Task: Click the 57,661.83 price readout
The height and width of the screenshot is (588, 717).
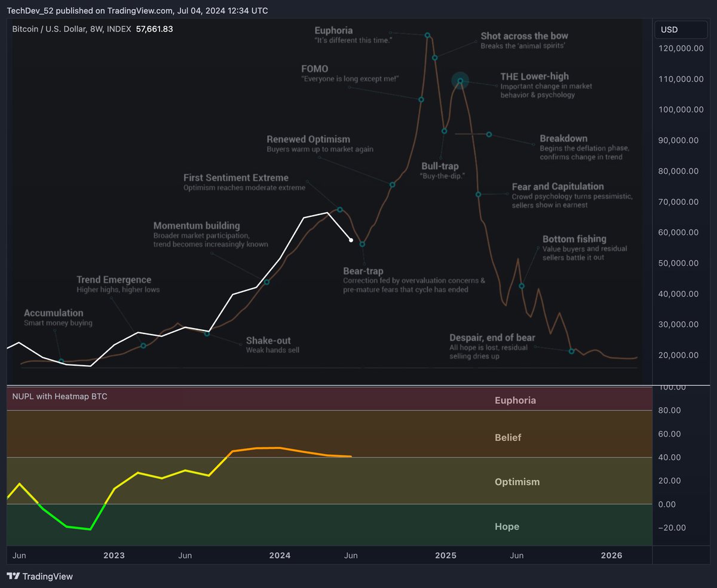Action: (x=155, y=28)
